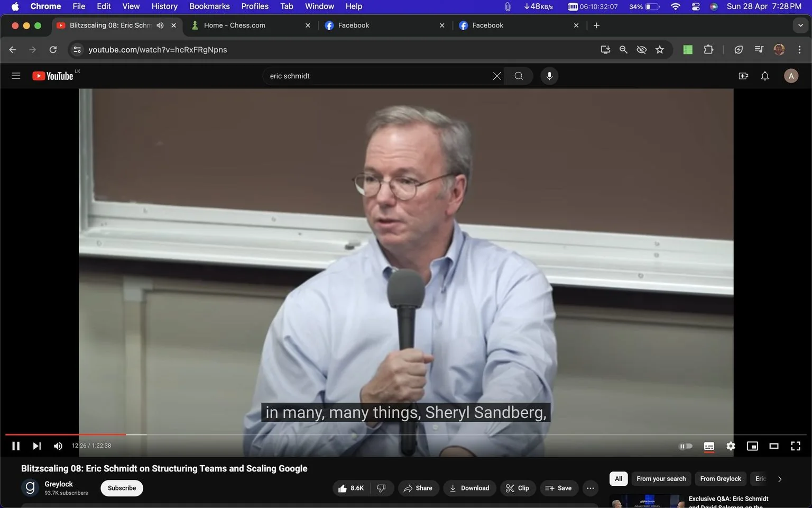Open more actions ellipsis menu

pyautogui.click(x=590, y=488)
